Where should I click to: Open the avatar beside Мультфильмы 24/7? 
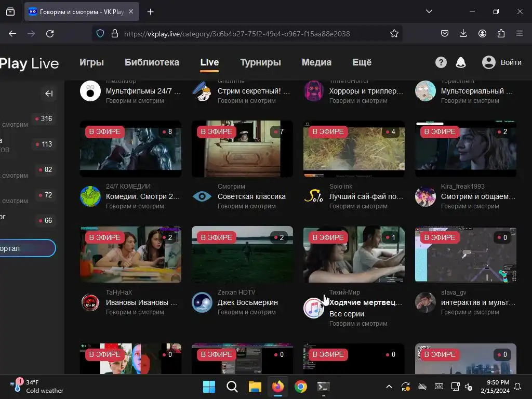[90, 91]
